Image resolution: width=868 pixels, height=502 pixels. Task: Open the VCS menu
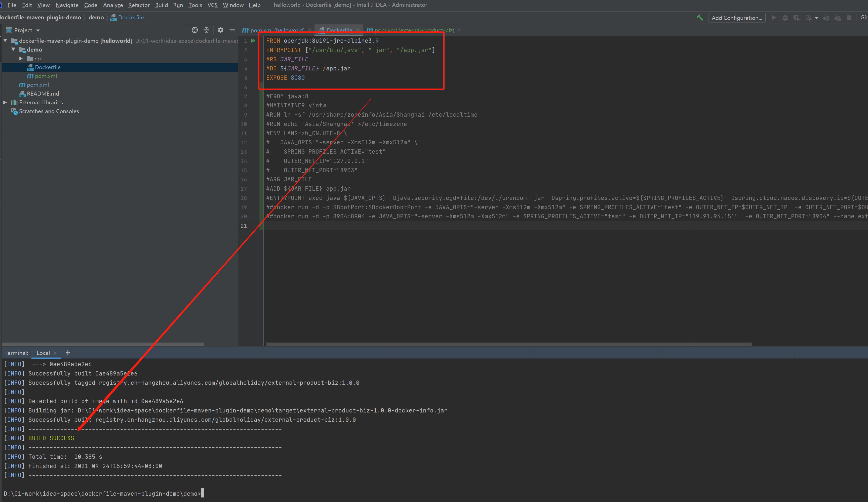click(213, 5)
